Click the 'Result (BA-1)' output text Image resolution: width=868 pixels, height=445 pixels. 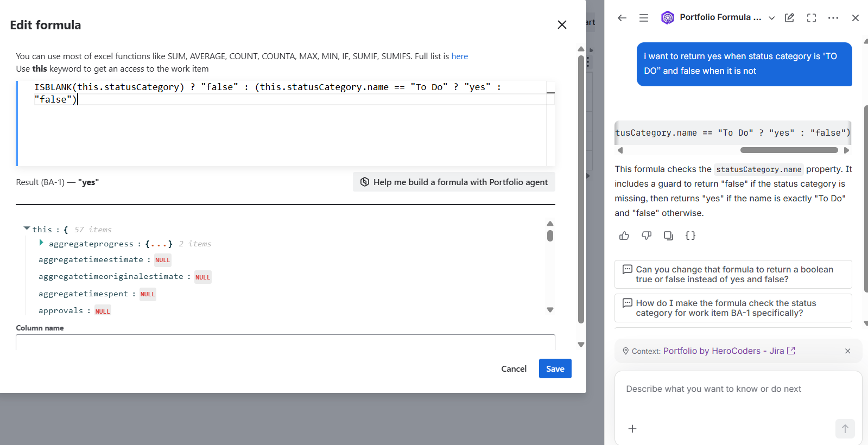pyautogui.click(x=58, y=182)
